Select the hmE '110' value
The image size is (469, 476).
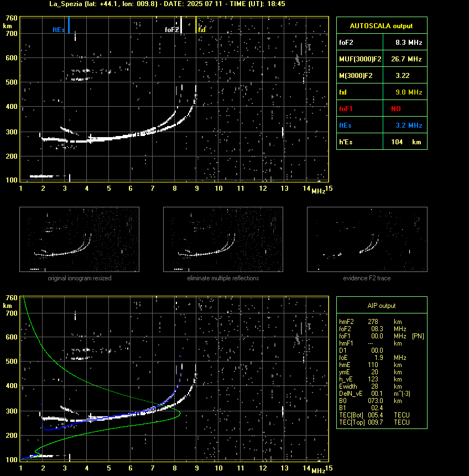pyautogui.click(x=373, y=365)
